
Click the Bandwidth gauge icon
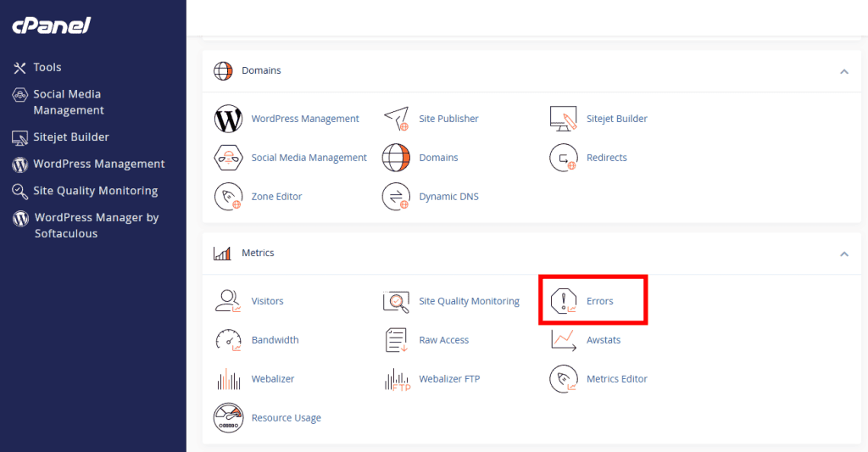click(x=228, y=340)
